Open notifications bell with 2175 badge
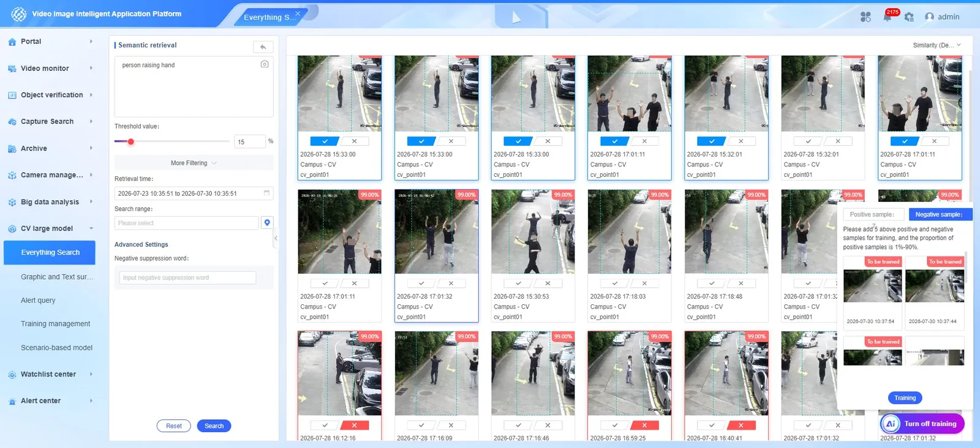Screen dimensions: 980x448 888,17
